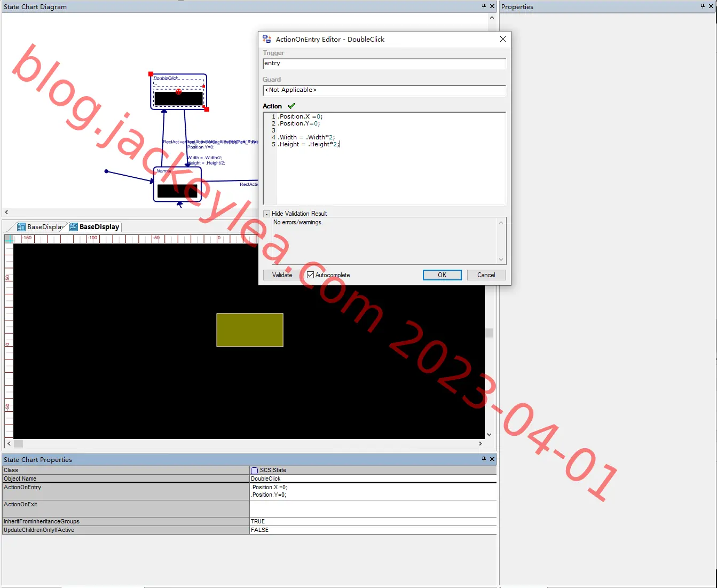The height and width of the screenshot is (588, 717).
Task: Click the initial state dot in diagram
Action: pos(106,171)
